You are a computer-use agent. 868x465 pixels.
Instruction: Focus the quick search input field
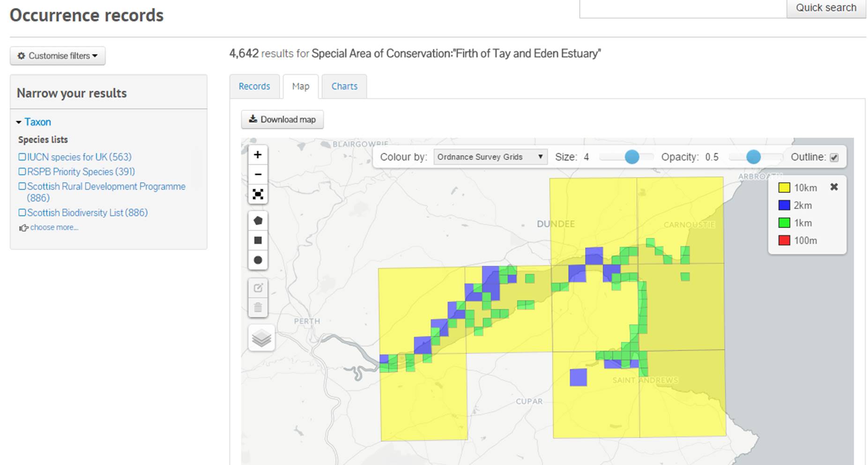[x=683, y=8]
